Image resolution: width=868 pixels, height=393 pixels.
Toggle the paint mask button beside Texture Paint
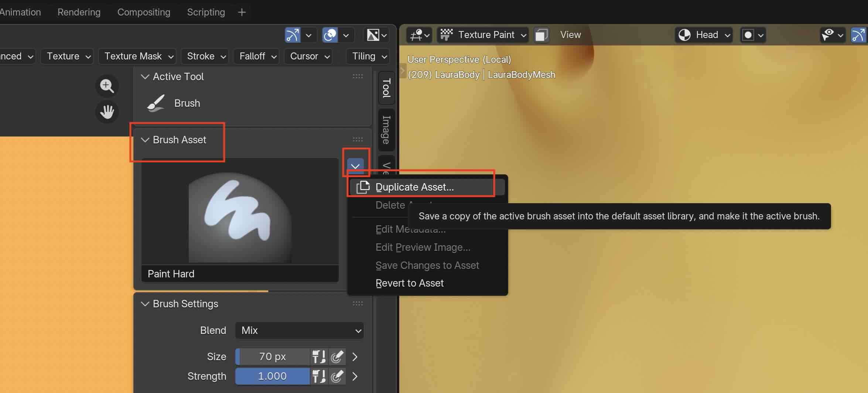point(541,35)
